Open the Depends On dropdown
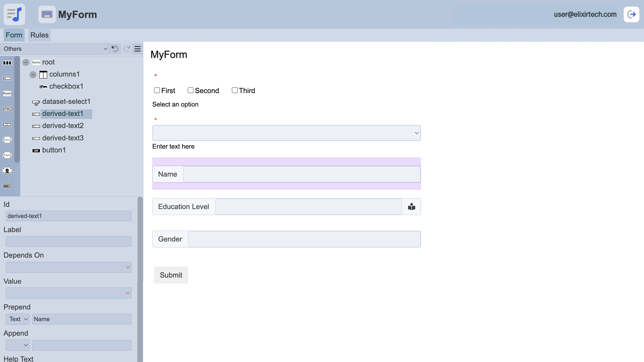Viewport: 644px width, 362px height. tap(68, 267)
